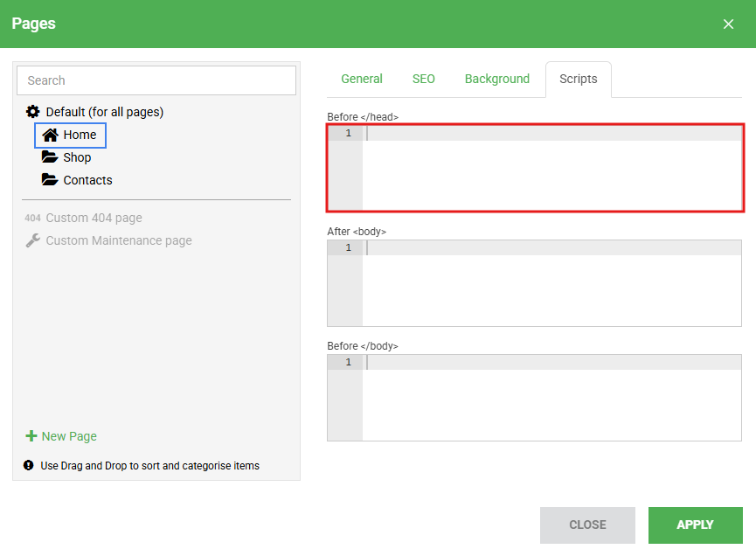
Task: Click the gear icon beside Default
Action: [x=33, y=112]
